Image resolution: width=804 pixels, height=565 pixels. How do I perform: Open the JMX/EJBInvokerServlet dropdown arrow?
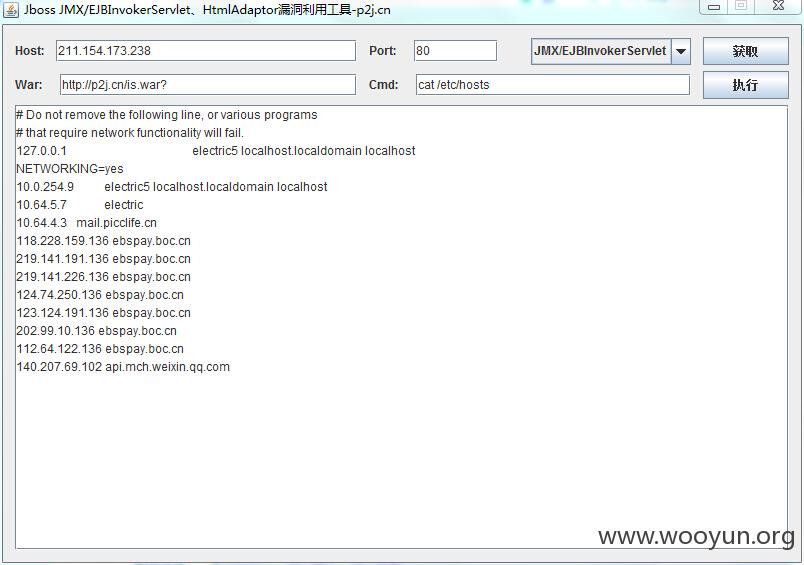click(x=681, y=51)
